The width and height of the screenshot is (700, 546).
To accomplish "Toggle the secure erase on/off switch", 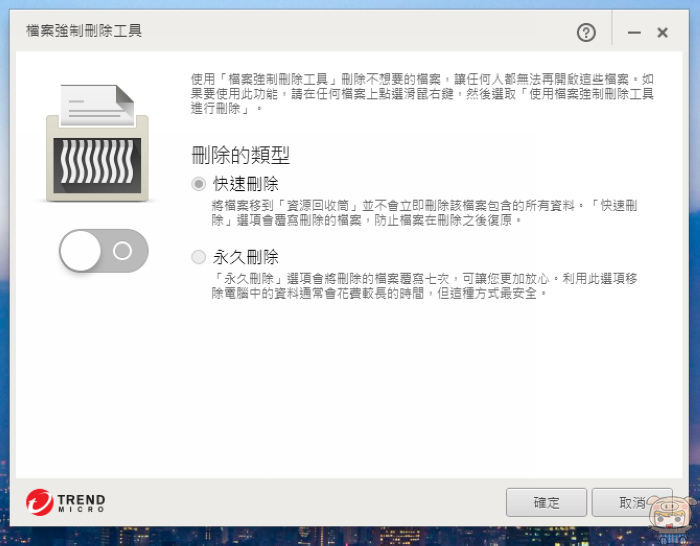I will pos(104,250).
